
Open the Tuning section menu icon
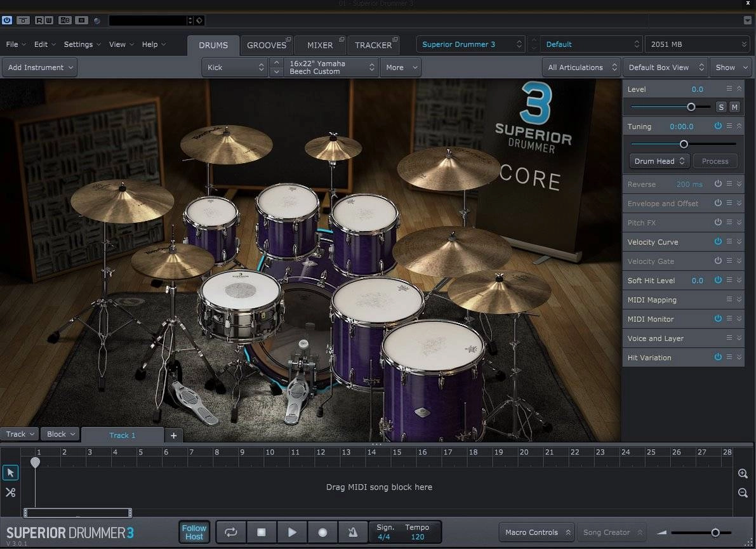729,126
